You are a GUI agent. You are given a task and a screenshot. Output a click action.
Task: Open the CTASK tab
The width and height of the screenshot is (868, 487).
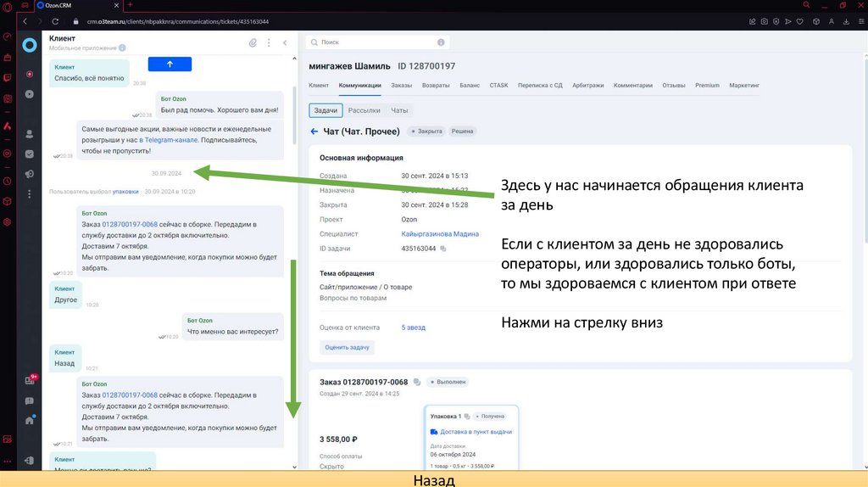(x=498, y=86)
